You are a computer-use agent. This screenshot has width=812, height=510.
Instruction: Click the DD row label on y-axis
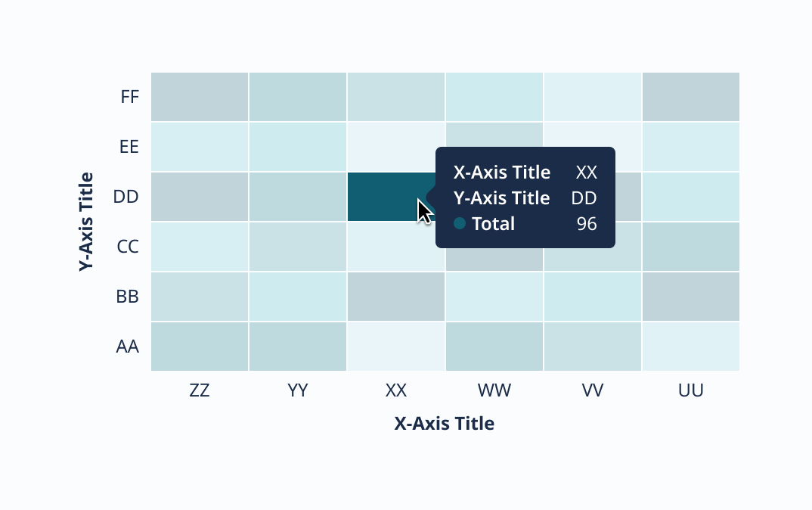(x=126, y=197)
